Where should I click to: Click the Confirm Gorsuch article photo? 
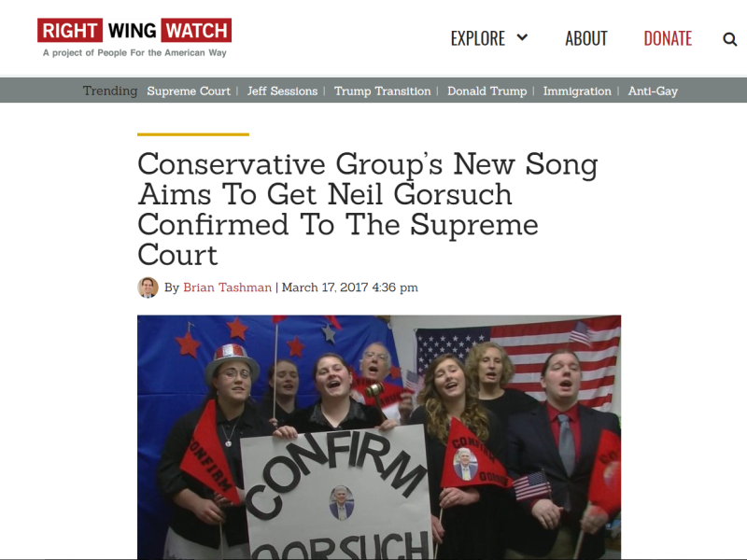[x=379, y=437]
